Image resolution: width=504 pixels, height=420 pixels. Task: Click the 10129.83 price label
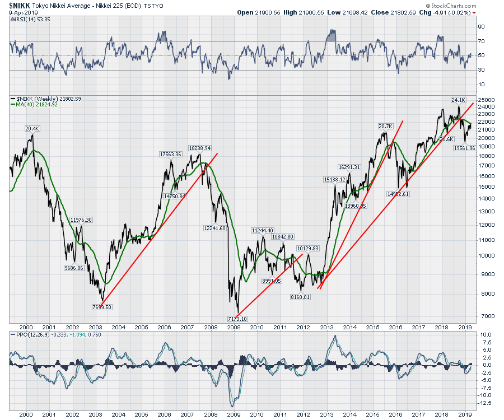point(308,249)
